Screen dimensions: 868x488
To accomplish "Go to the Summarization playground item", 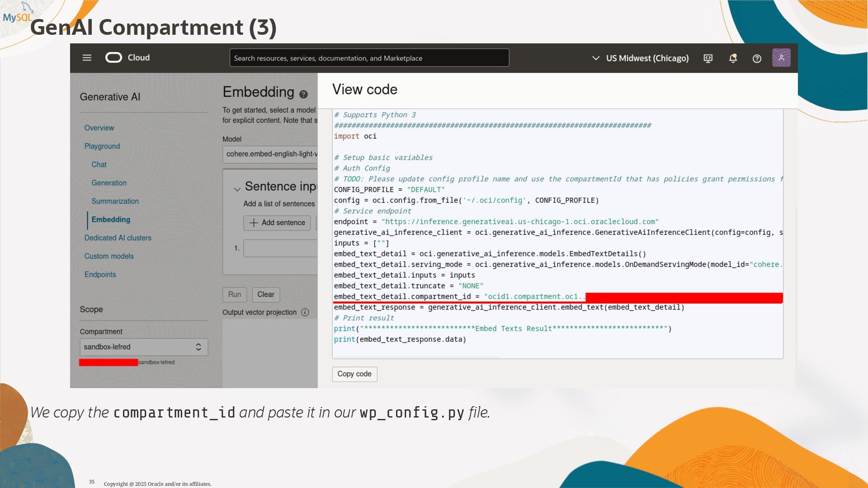I will click(115, 201).
